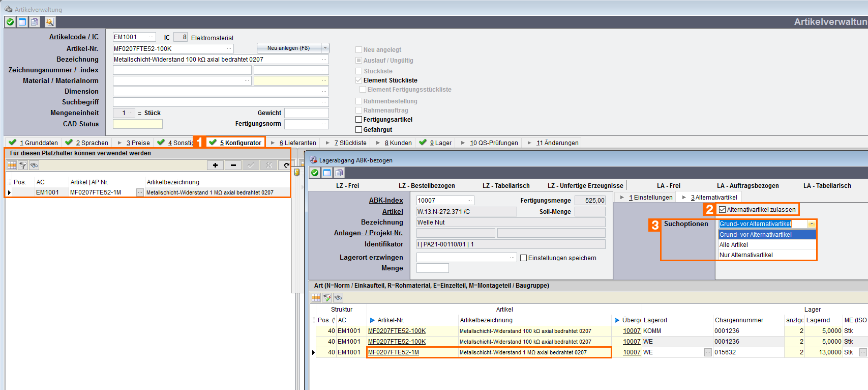Click into Menge input field
Viewport: 868px width, 390px height.
click(432, 268)
